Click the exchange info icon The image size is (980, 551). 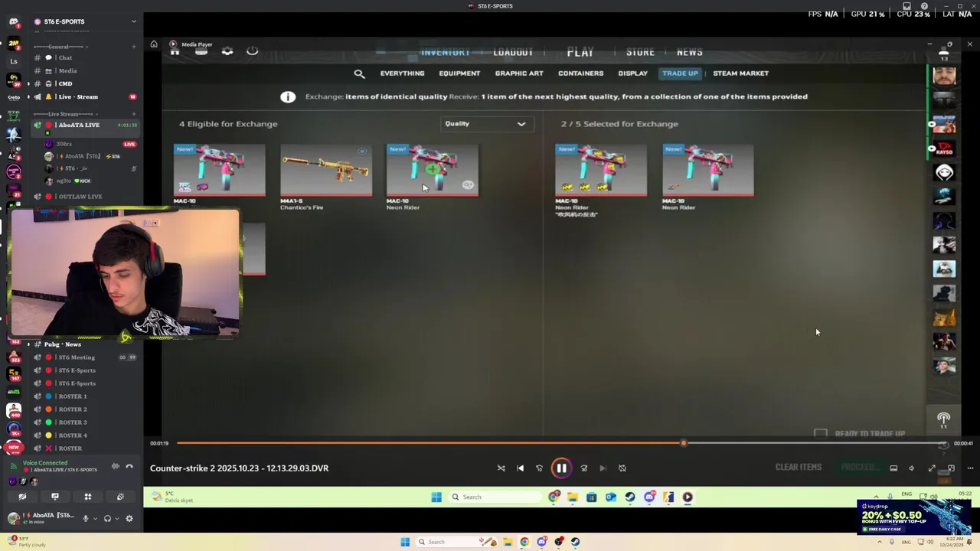pos(288,97)
